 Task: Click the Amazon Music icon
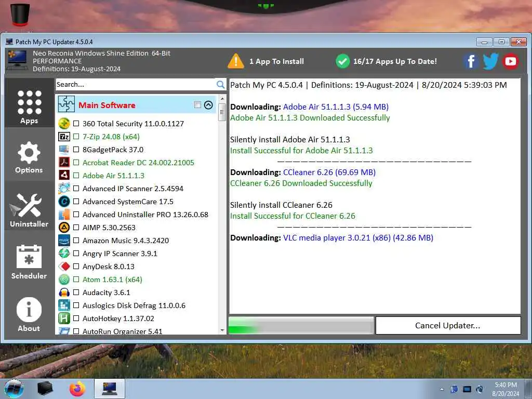point(64,241)
